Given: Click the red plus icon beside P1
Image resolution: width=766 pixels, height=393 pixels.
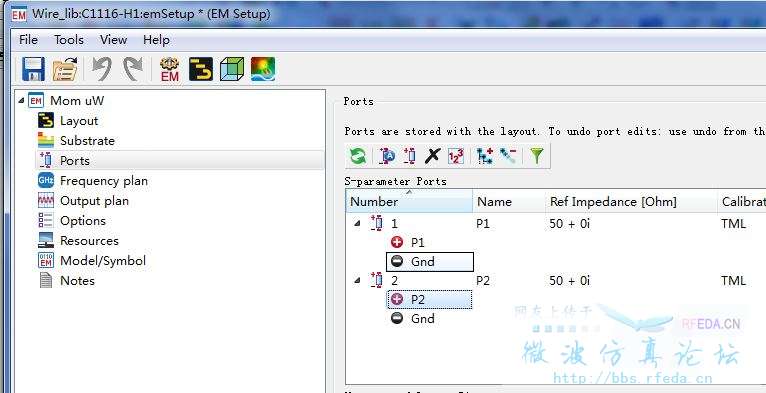Looking at the screenshot, I should [x=397, y=242].
